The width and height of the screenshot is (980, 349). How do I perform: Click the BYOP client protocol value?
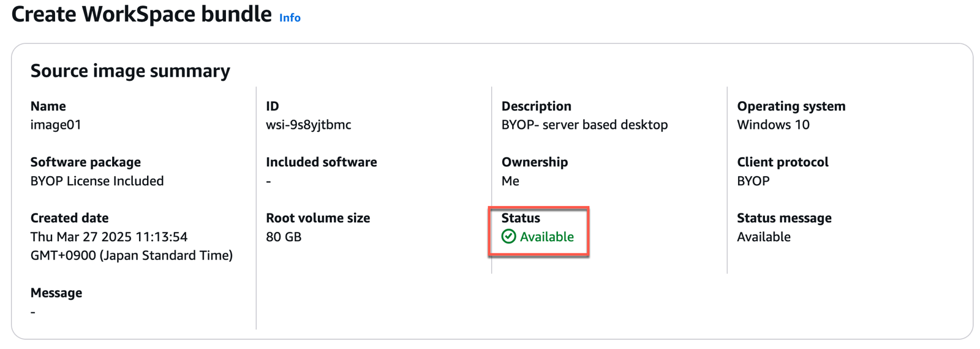pos(753,181)
